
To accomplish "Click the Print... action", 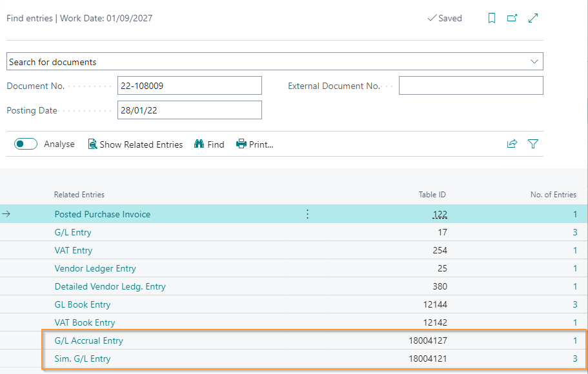I will pos(254,144).
